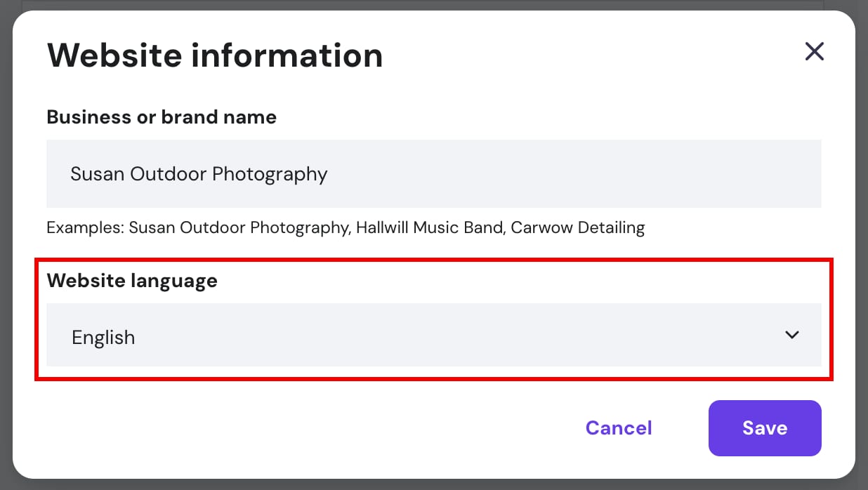868x490 pixels.
Task: Click the field currently displaying English
Action: (x=433, y=335)
